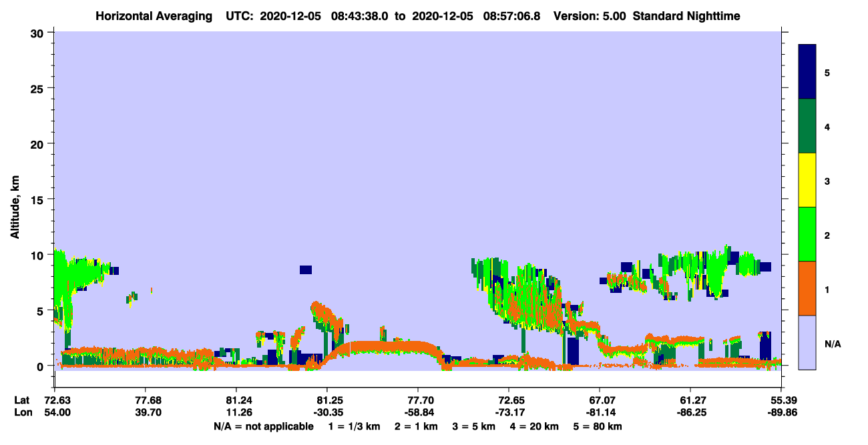Viewport: 868px width, 445px height.
Task: Click the dark blue colorbar segment labeled 5
Action: click(x=807, y=72)
